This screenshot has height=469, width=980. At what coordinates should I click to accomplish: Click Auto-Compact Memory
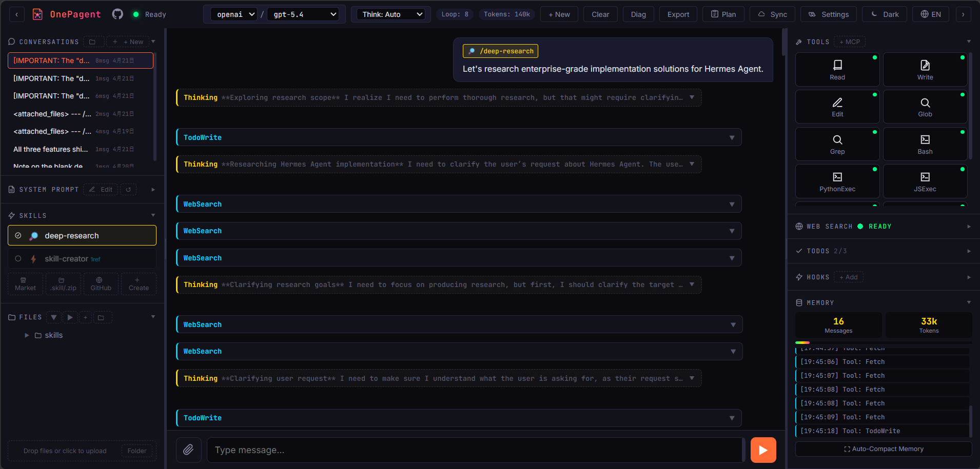884,449
